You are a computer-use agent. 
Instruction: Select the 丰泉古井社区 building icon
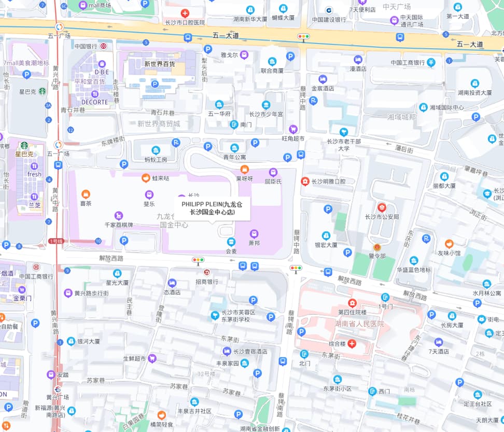194,402
